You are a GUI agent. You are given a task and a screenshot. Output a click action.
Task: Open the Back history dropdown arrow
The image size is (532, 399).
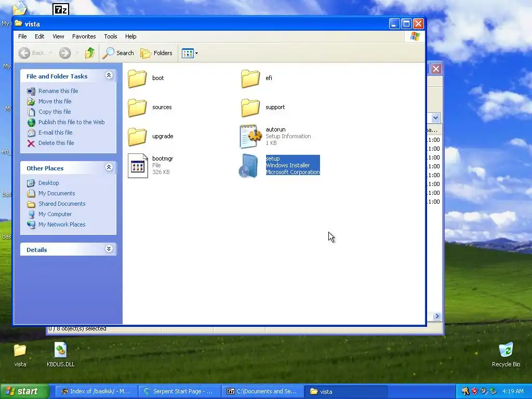point(50,53)
